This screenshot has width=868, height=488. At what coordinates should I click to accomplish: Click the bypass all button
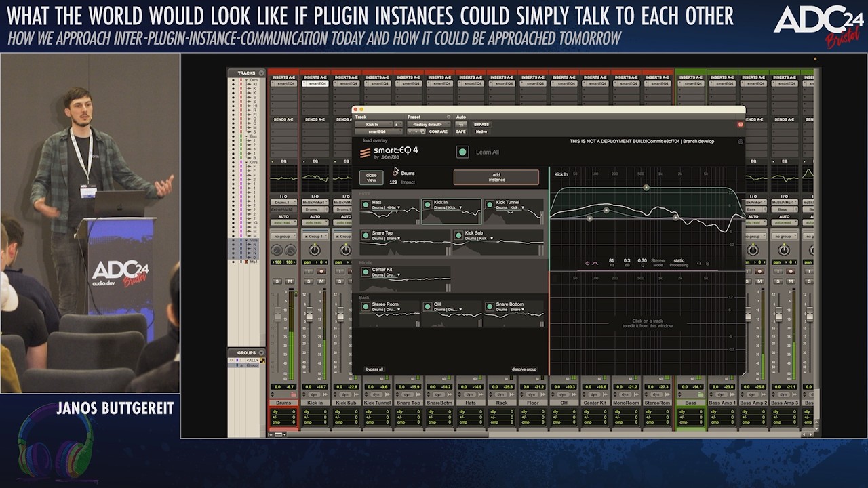374,369
